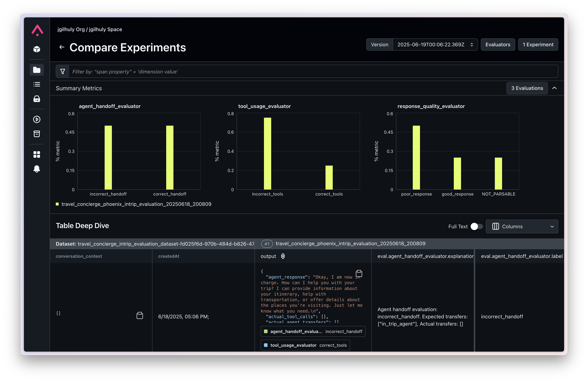Viewport: 588px width, 382px height.
Task: Collapse the Summary Metrics section
Action: (554, 88)
